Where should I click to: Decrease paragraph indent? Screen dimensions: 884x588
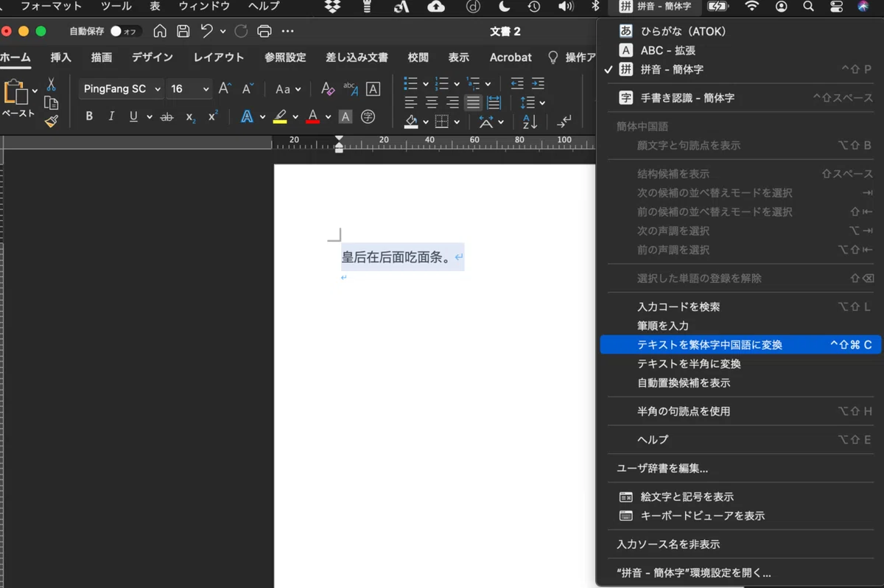pos(517,84)
